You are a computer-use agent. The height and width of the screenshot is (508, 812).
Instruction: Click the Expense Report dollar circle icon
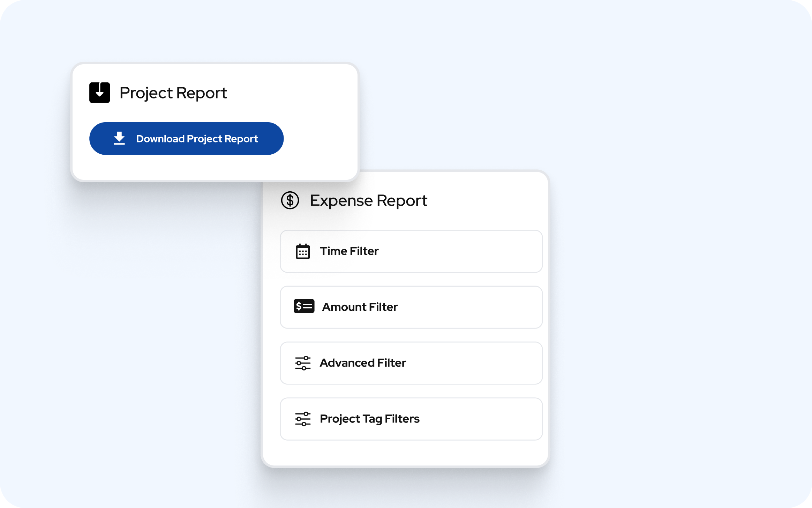point(290,200)
